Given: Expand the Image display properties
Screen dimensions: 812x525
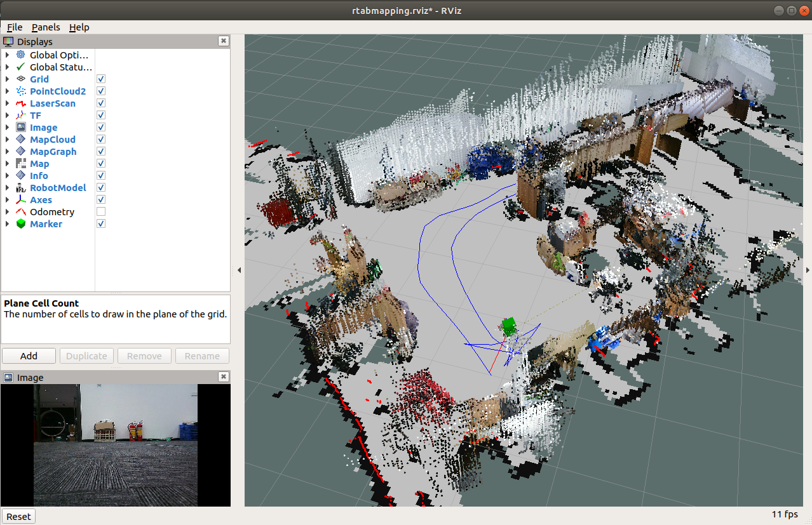Looking at the screenshot, I should point(7,128).
